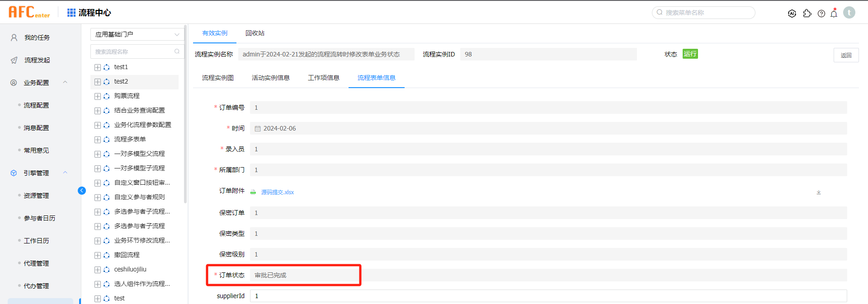Click the AI assistant icon in header
The width and height of the screenshot is (868, 304).
[x=792, y=14]
